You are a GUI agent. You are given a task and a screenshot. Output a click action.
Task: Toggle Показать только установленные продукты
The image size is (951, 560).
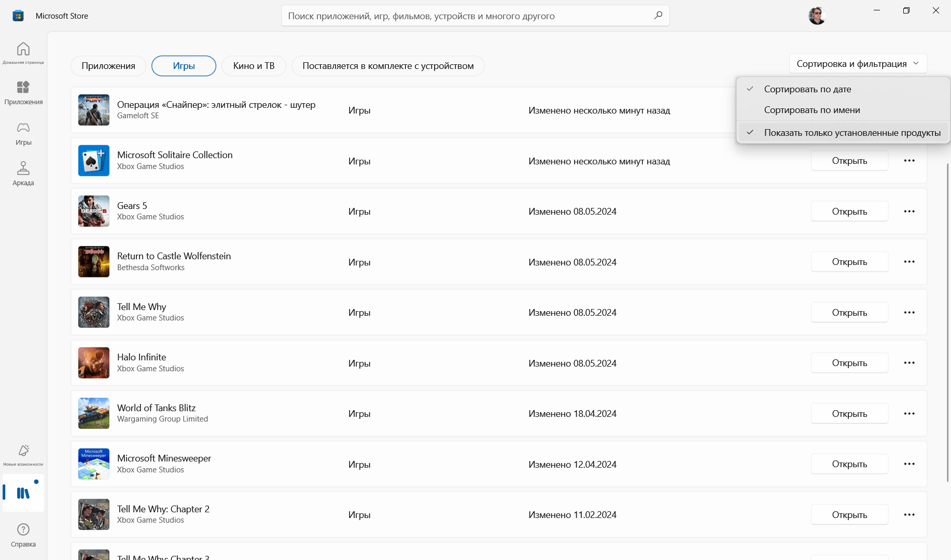[843, 133]
